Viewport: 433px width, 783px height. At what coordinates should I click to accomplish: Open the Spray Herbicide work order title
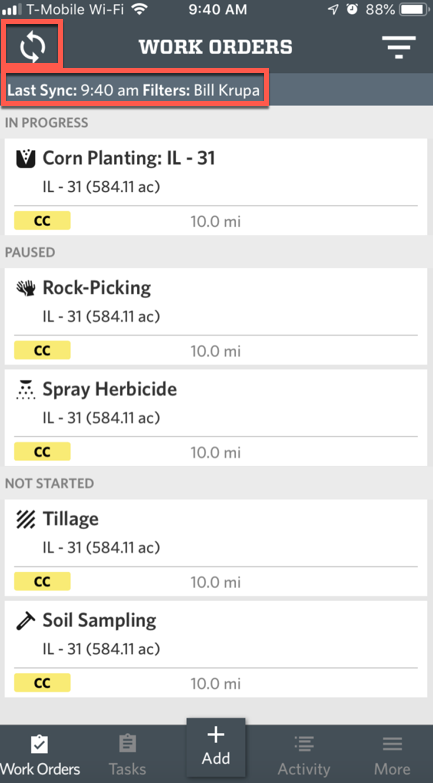tap(109, 389)
